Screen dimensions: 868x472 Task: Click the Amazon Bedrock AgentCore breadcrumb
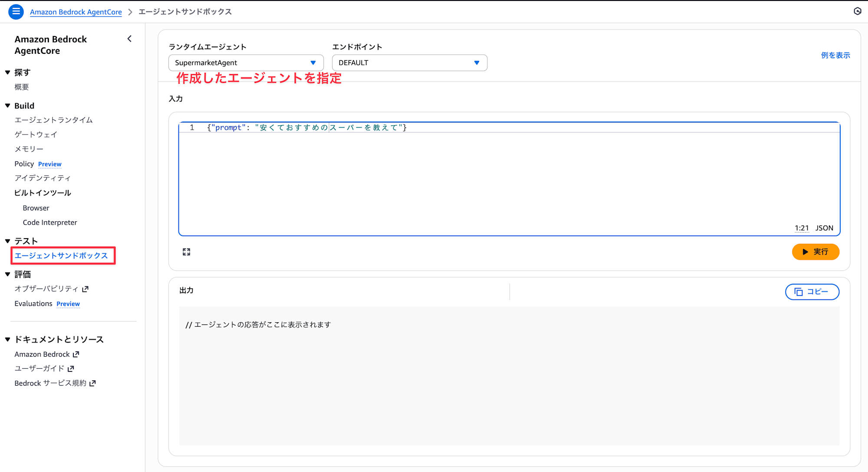(76, 12)
